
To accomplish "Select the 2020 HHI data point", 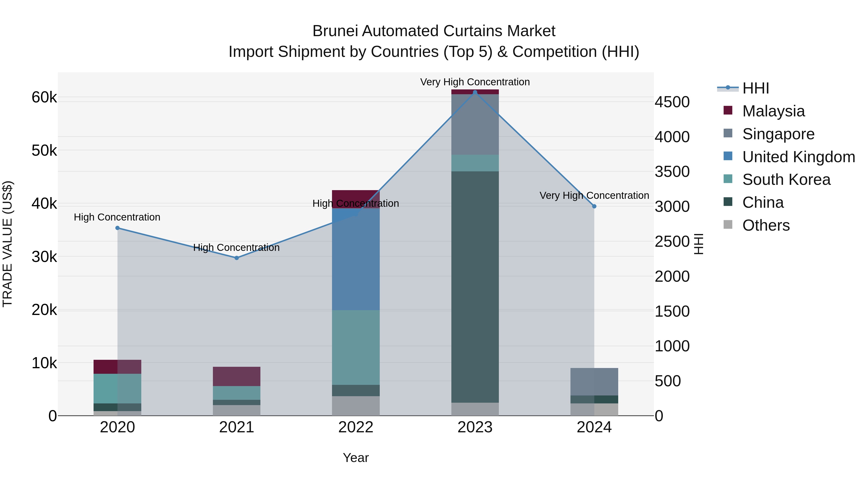I will (117, 228).
